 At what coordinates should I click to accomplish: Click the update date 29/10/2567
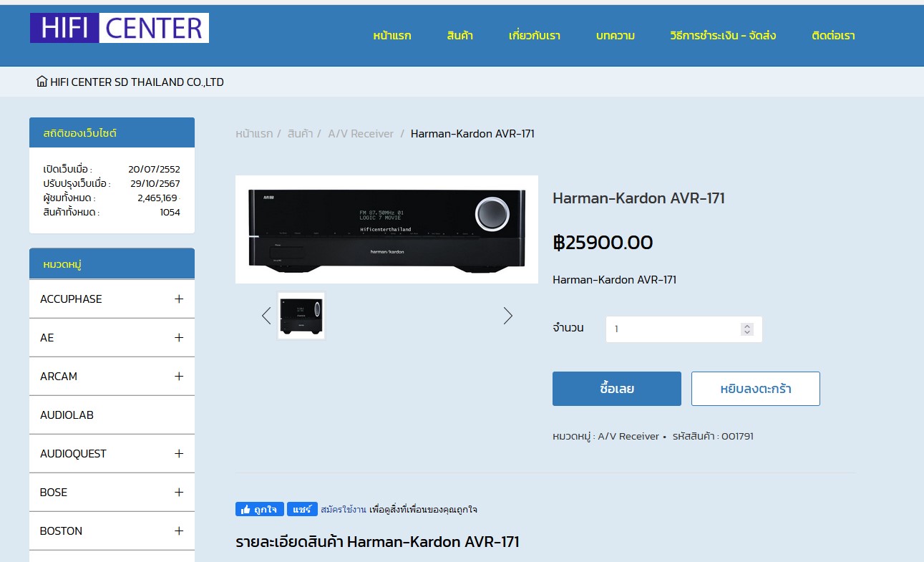(155, 184)
